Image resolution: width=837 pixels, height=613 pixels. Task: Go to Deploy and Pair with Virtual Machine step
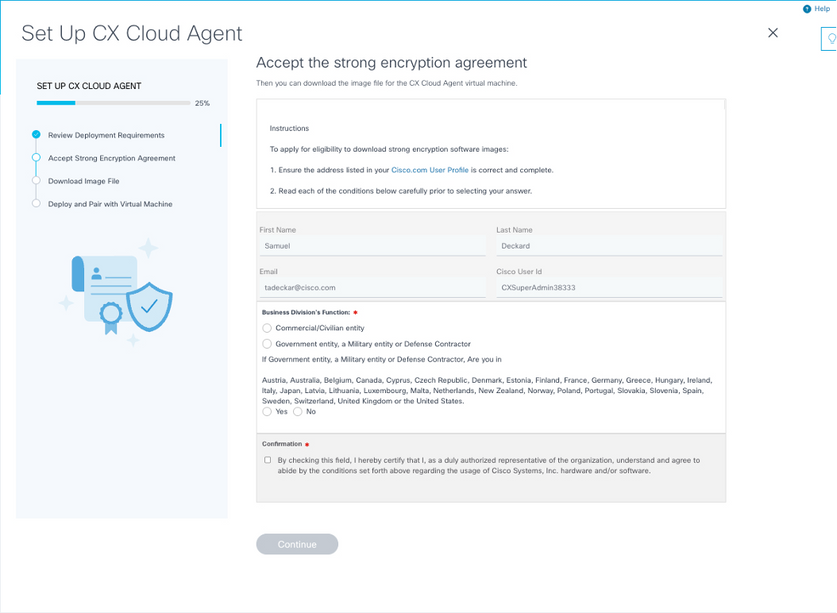pos(110,204)
